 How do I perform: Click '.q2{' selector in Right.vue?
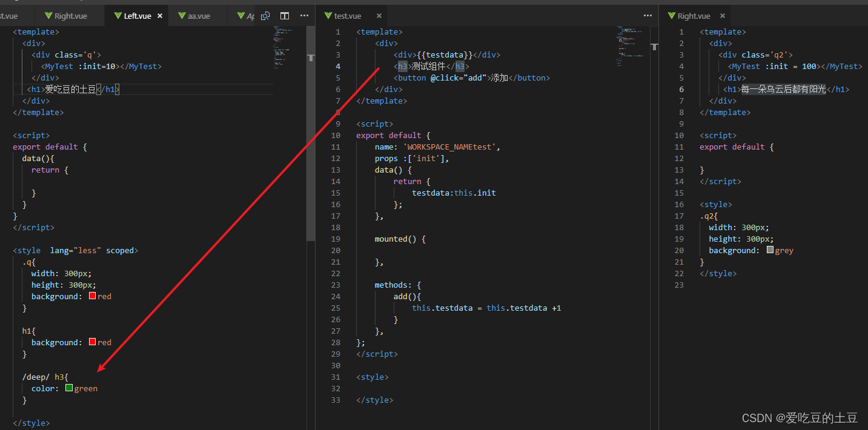[x=709, y=216]
